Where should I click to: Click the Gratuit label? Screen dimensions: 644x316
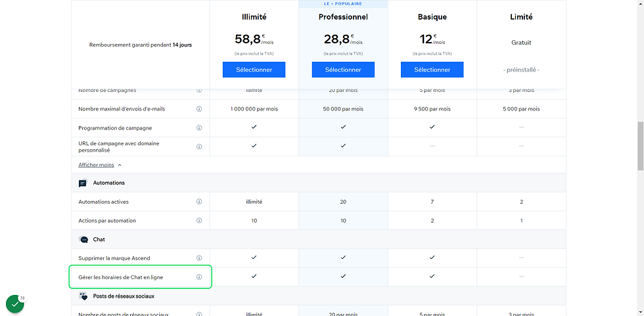521,42
